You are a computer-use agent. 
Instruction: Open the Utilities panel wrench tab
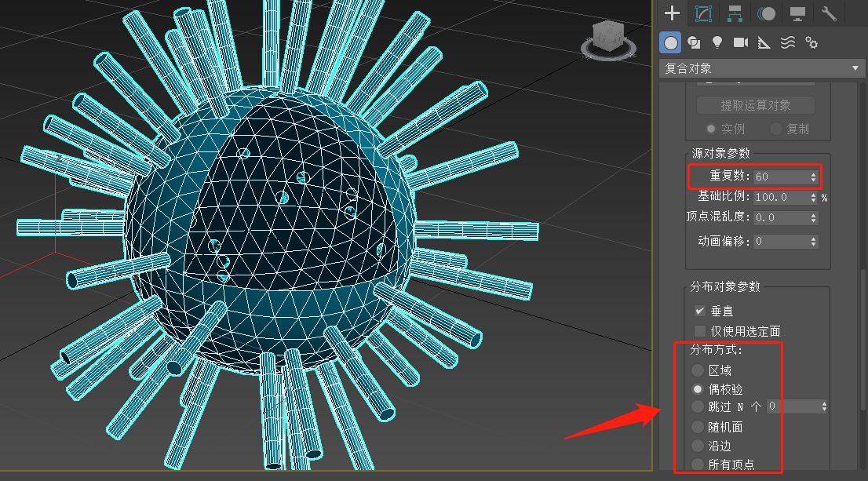(829, 13)
